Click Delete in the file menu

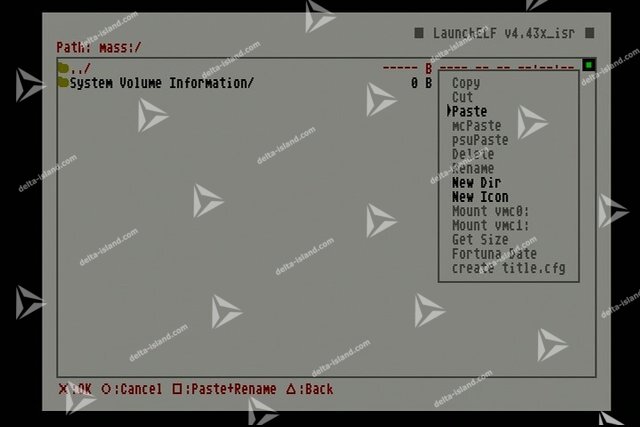473,154
